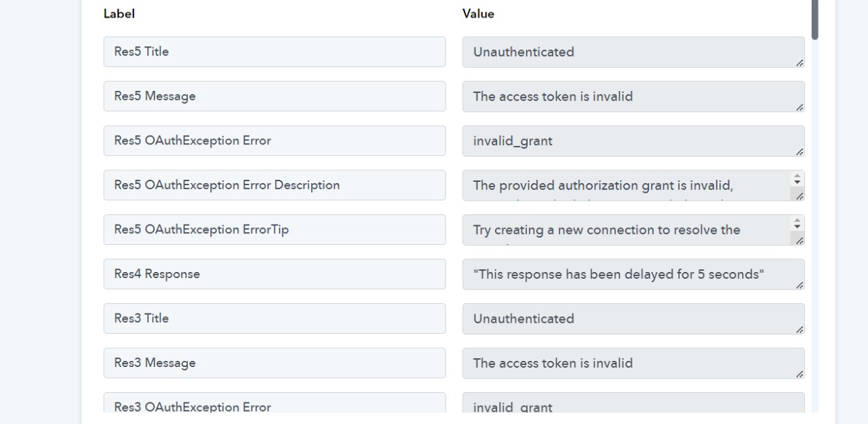
Task: Click the 'delayed for 5 seconds' value box
Action: click(633, 274)
